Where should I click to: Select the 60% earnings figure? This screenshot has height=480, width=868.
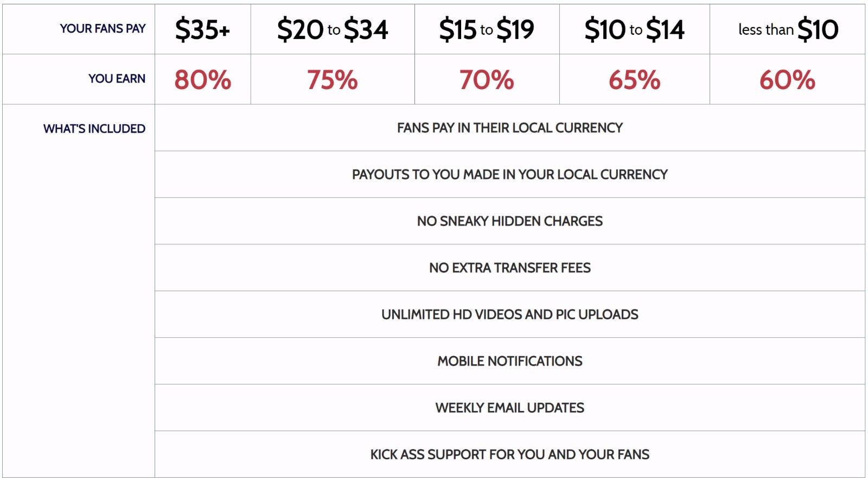click(788, 80)
